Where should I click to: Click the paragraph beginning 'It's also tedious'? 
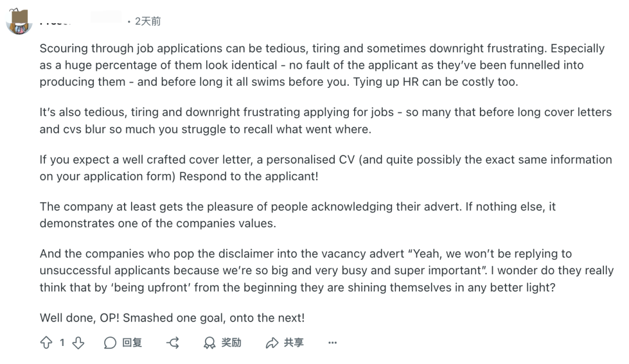click(x=326, y=121)
